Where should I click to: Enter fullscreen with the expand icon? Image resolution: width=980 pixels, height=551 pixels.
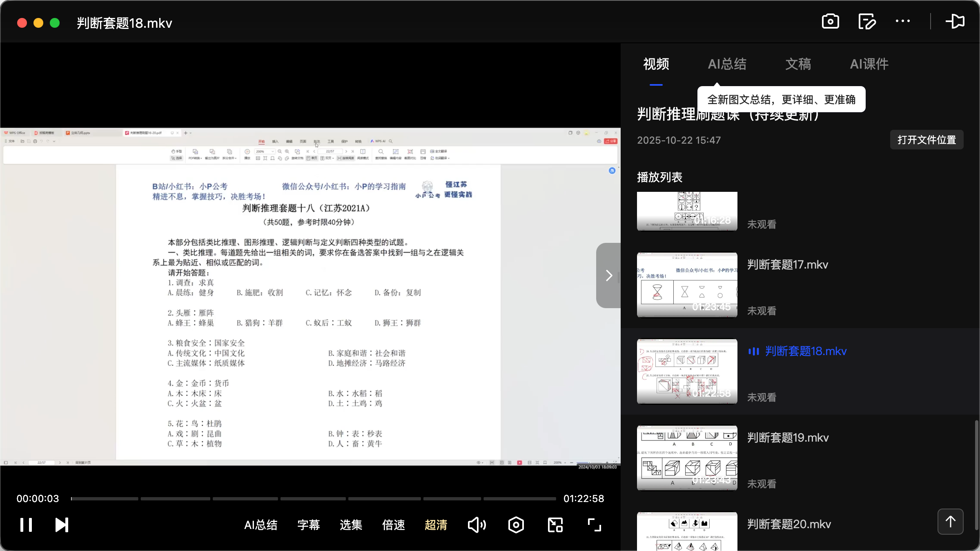click(594, 525)
